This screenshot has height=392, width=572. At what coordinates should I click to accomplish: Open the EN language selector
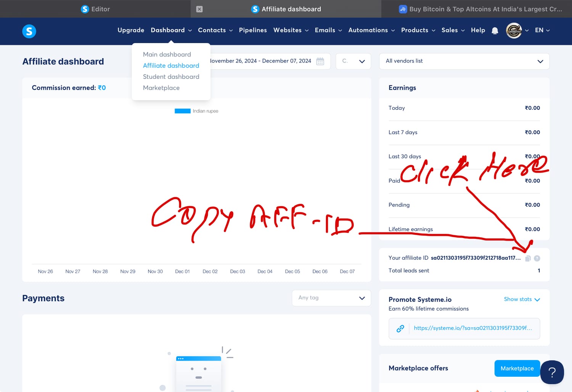pyautogui.click(x=542, y=30)
